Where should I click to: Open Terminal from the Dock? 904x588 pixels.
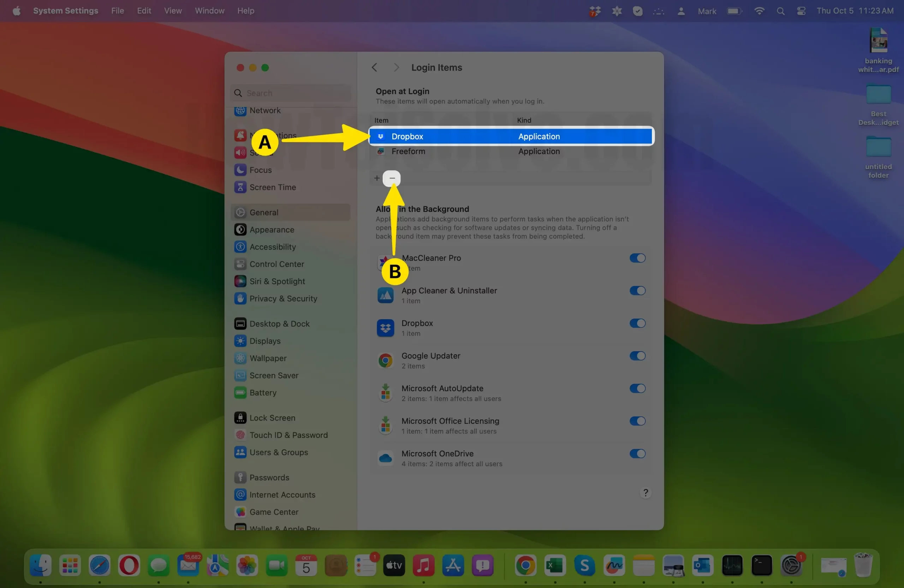click(762, 566)
